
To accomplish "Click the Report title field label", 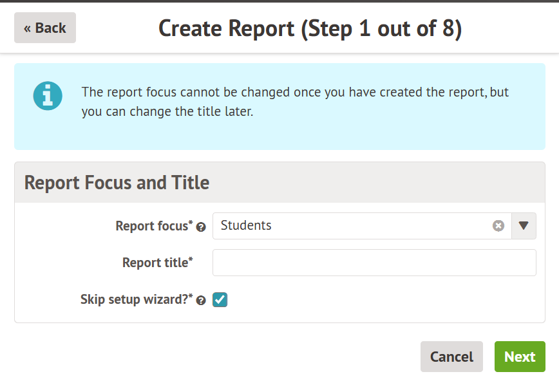I will coord(155,263).
